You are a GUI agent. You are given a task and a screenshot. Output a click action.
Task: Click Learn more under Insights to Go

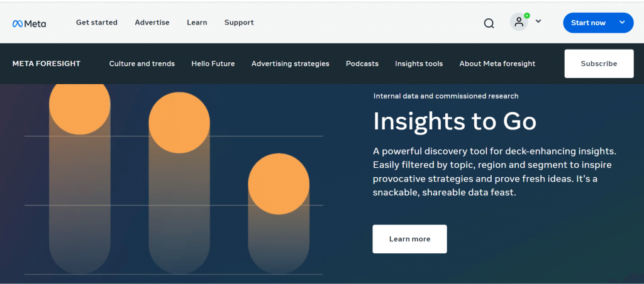409,239
